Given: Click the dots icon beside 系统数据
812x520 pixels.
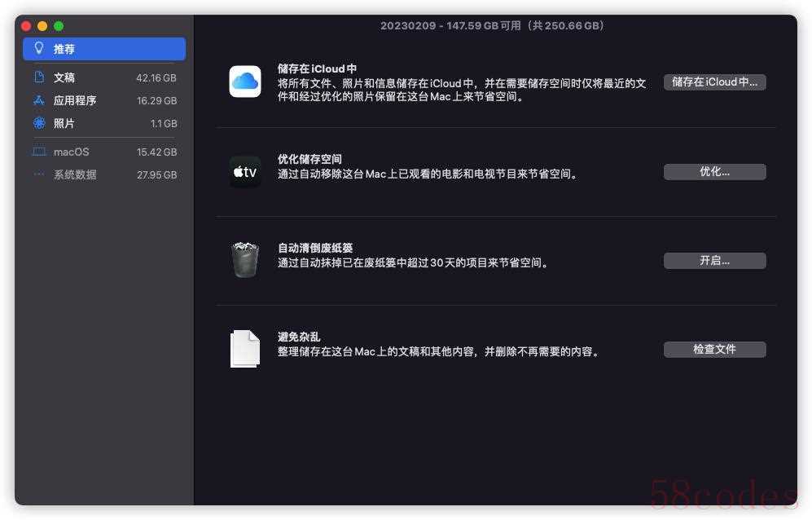Looking at the screenshot, I should 39,174.
